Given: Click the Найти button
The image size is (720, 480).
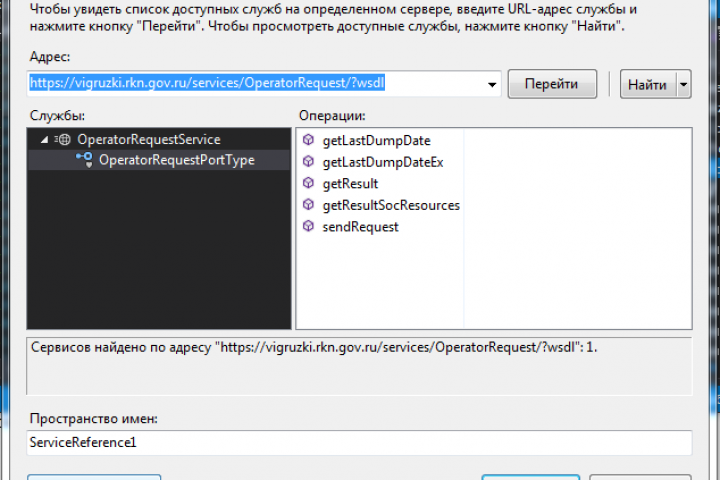Looking at the screenshot, I should coord(648,84).
